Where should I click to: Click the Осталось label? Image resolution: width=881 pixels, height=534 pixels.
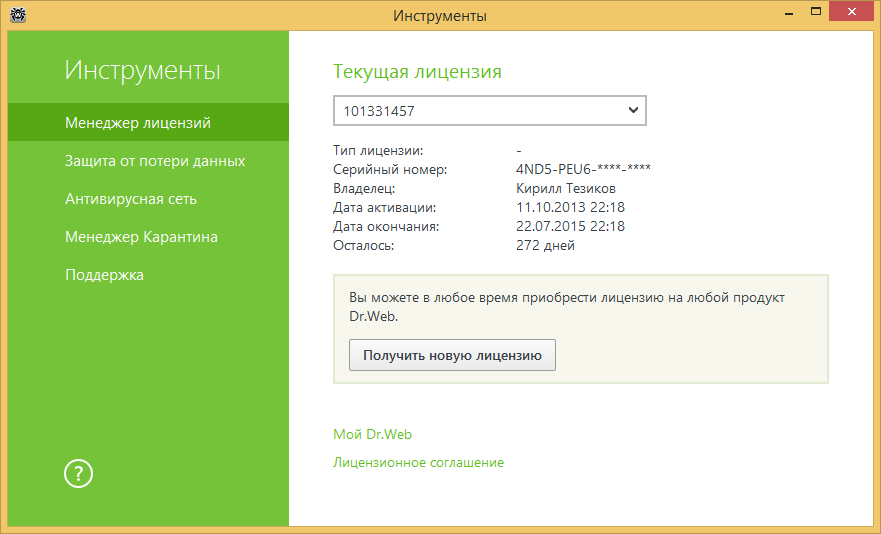(x=364, y=246)
